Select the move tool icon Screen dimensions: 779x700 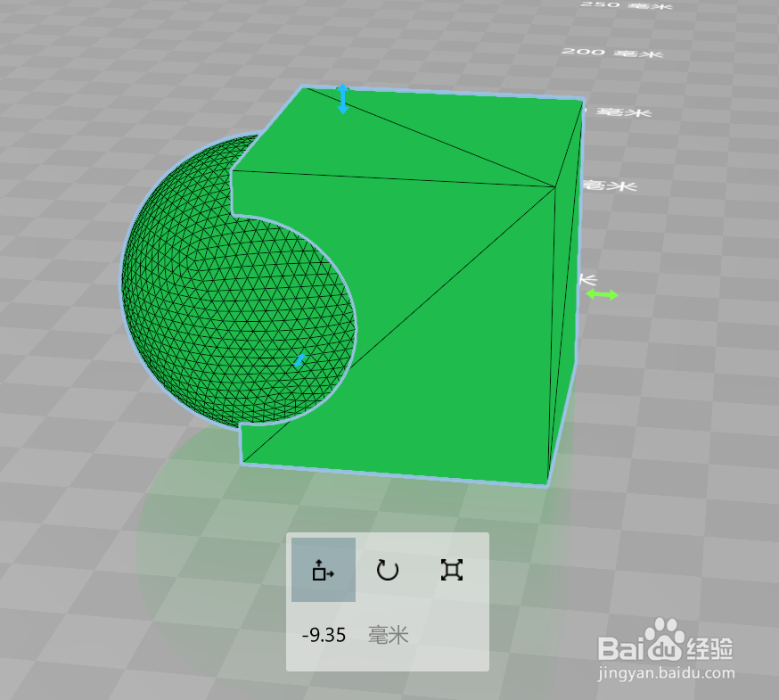pos(323,570)
